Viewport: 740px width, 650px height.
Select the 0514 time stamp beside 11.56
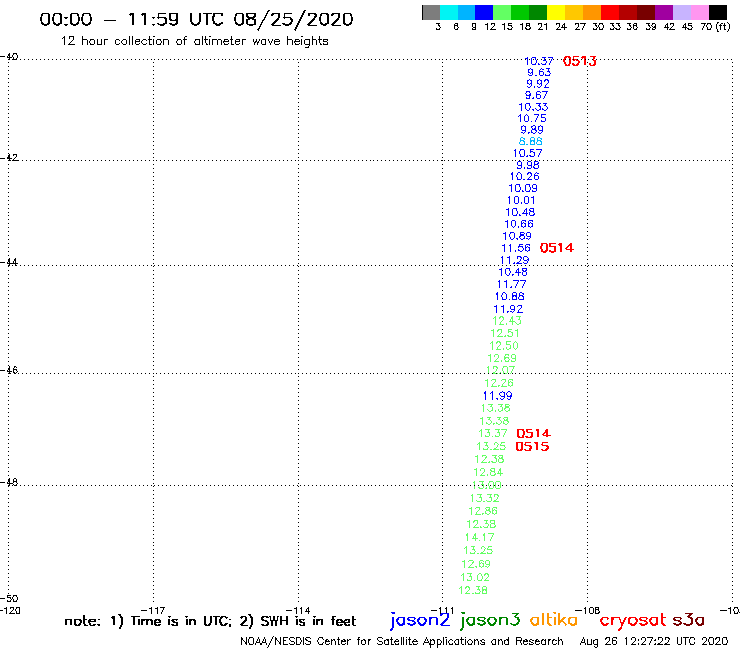coord(557,248)
